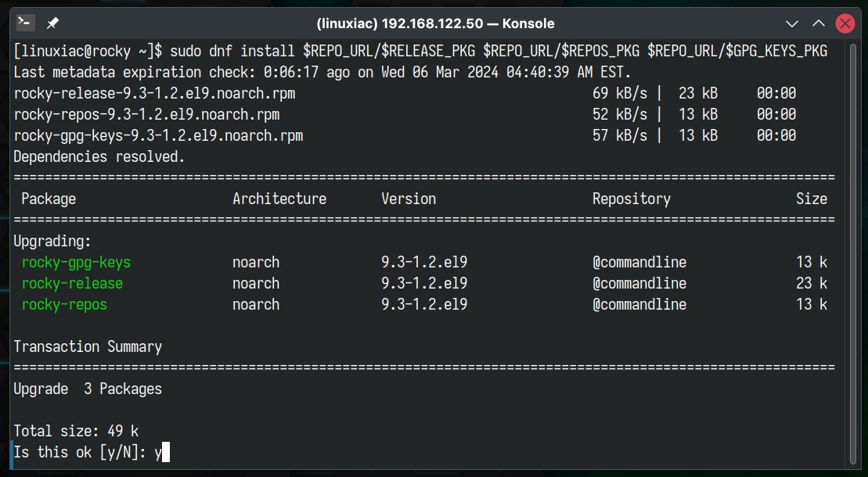Click the 'Repository' column header
The image size is (868, 477).
pyautogui.click(x=632, y=199)
